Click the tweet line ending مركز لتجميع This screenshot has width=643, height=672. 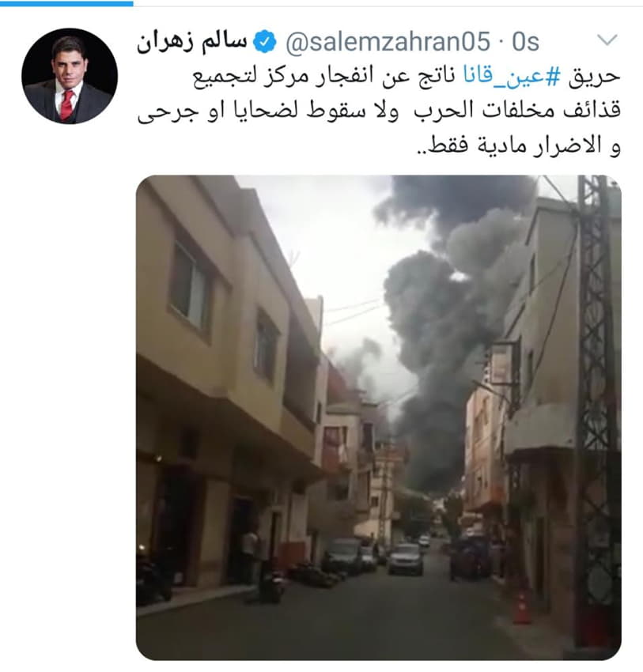point(406,77)
